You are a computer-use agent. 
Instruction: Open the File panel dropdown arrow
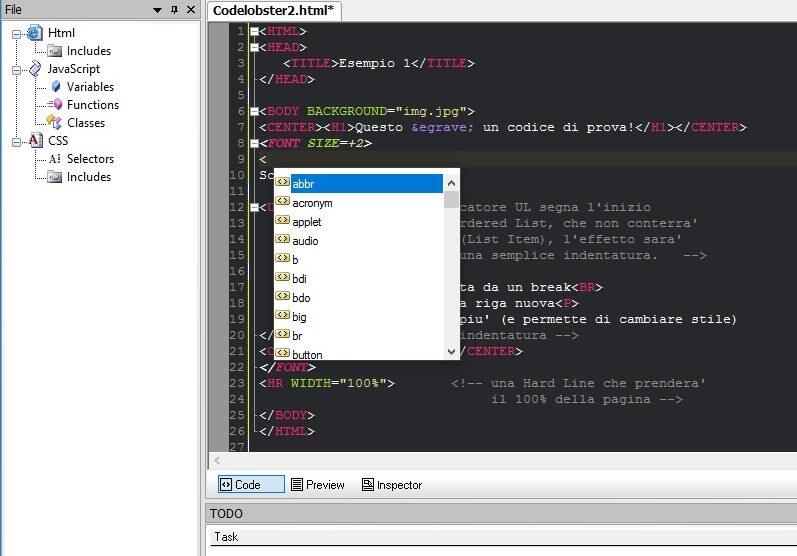157,9
